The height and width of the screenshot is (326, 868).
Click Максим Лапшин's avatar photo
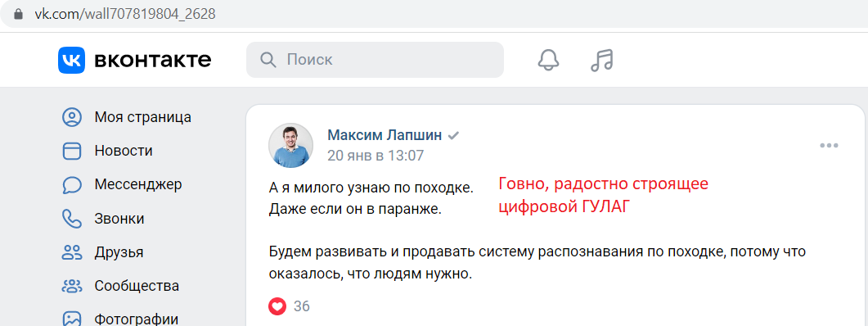point(290,145)
